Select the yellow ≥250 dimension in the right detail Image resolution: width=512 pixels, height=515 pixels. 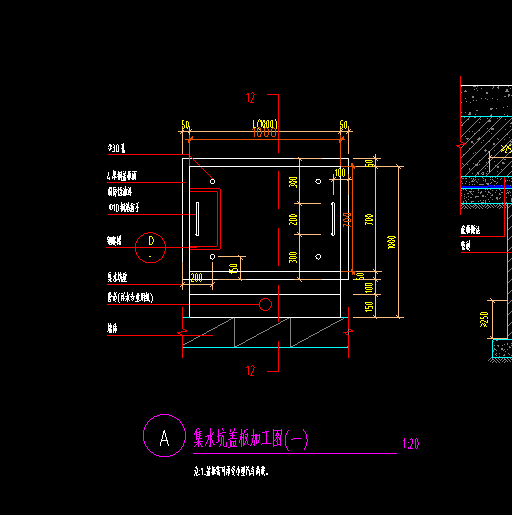484,319
